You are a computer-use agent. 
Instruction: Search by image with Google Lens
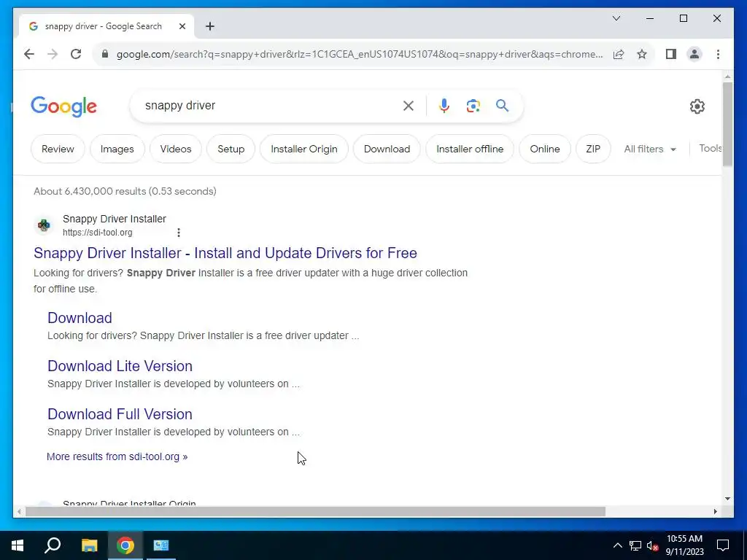(x=473, y=106)
